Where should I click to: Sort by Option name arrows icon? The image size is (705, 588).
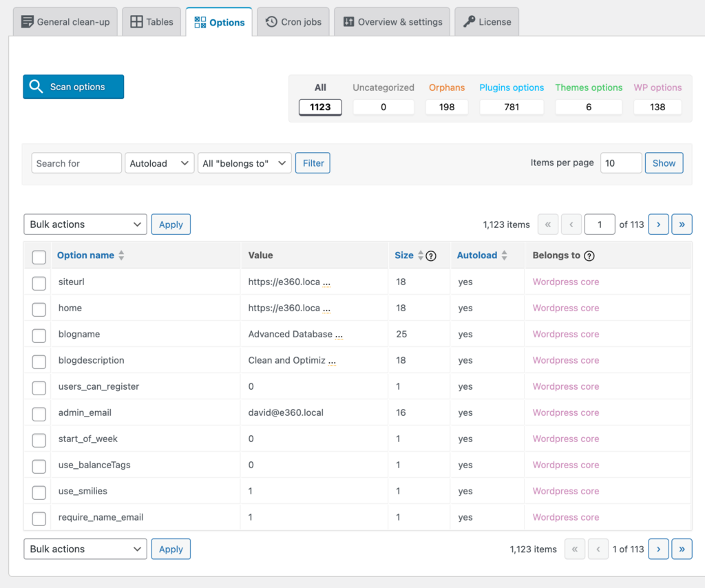coord(121,255)
